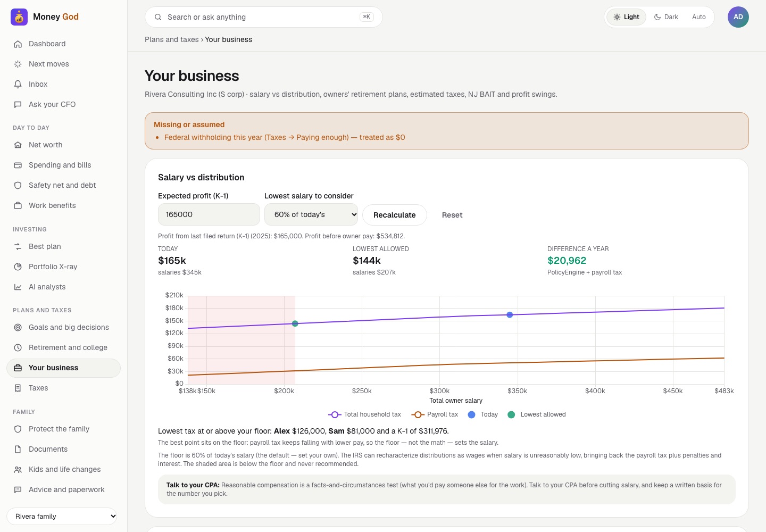Click the Recalculate button
Screen dimensions: 766x532
(395, 215)
